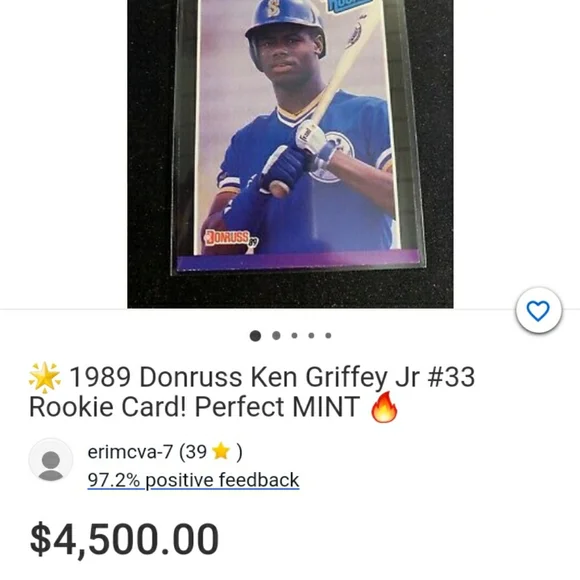Select the first image carousel dot
580x580 pixels.
click(x=255, y=335)
